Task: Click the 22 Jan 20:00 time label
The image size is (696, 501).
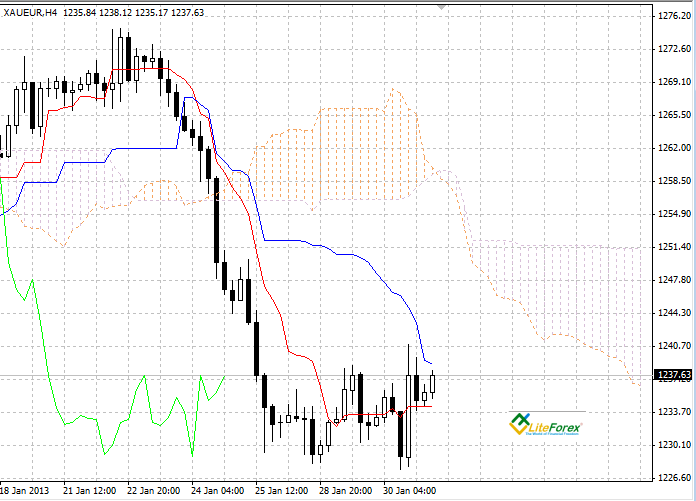Action: 154,491
